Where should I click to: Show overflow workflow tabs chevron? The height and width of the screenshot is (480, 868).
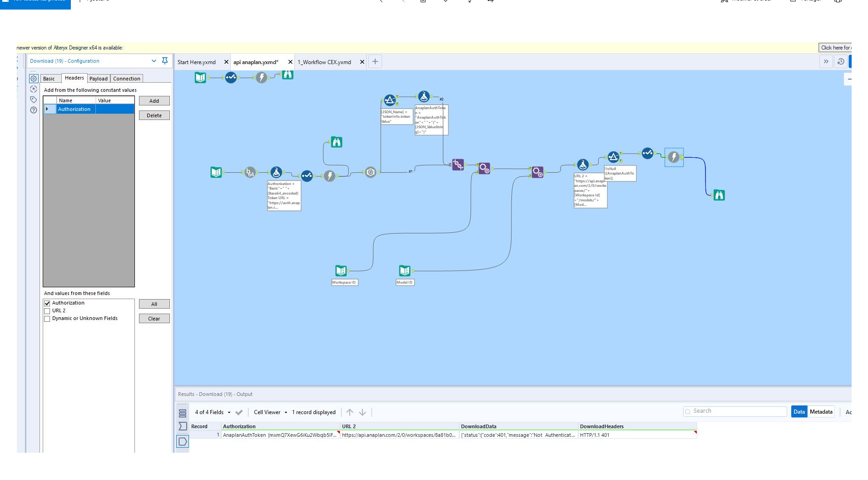click(x=826, y=61)
